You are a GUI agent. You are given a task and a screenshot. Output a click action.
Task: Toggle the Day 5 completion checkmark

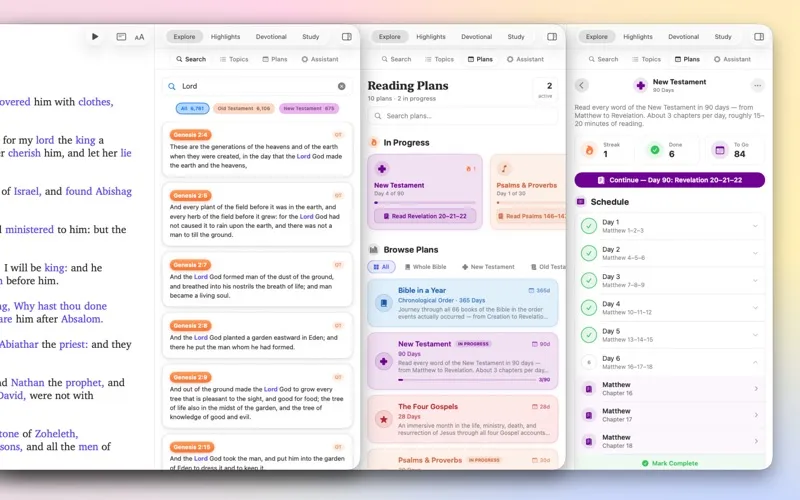[x=589, y=335]
